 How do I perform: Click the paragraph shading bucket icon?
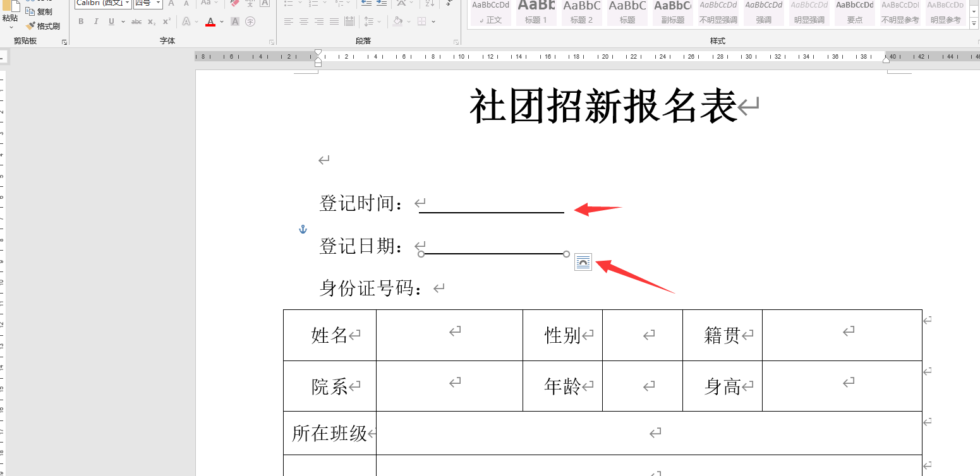coord(398,21)
